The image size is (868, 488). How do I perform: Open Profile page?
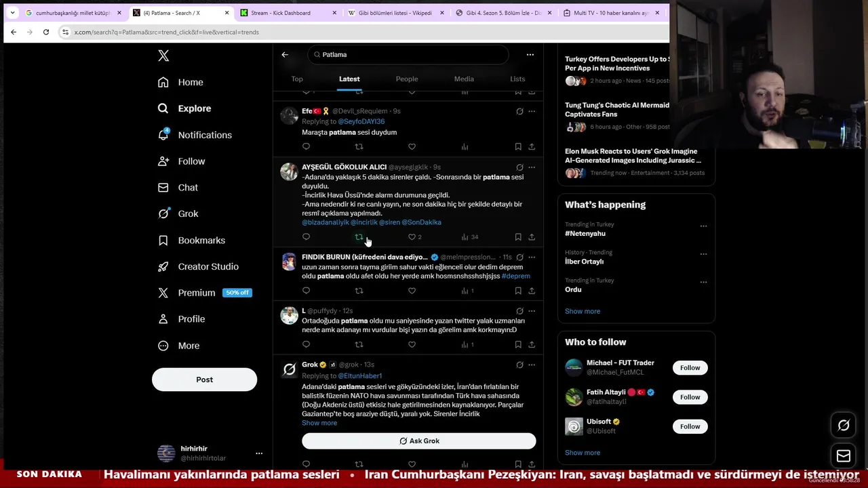181,319
